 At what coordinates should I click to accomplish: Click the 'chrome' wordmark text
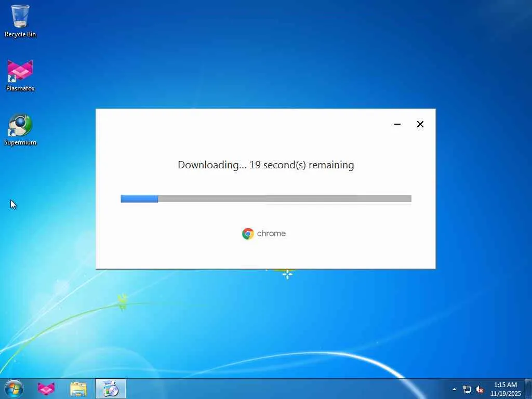tap(271, 233)
